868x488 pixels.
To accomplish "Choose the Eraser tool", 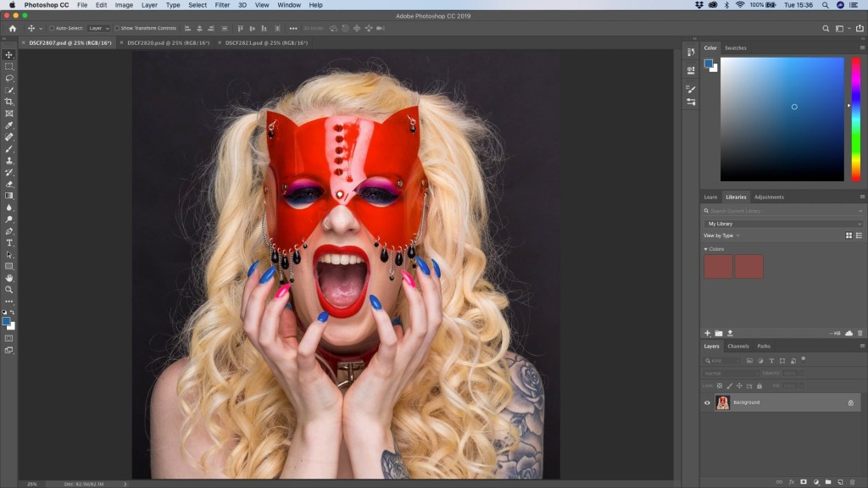I will 9,184.
